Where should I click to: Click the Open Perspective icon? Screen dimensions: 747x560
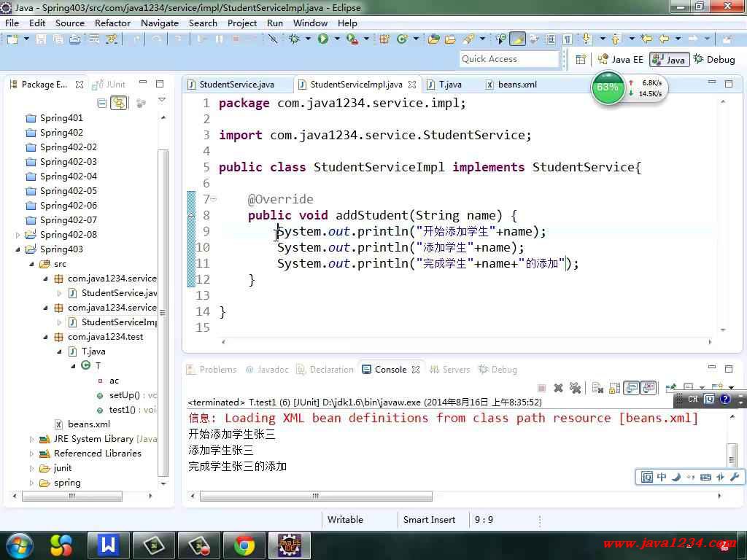click(581, 60)
